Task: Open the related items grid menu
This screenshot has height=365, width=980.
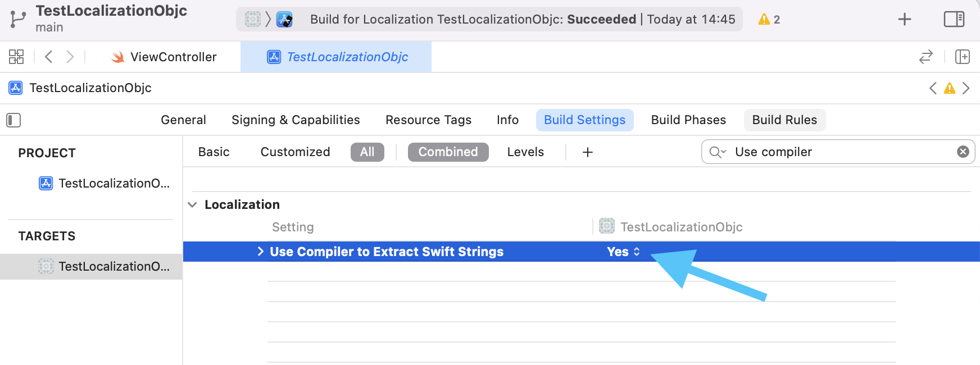Action: (16, 57)
